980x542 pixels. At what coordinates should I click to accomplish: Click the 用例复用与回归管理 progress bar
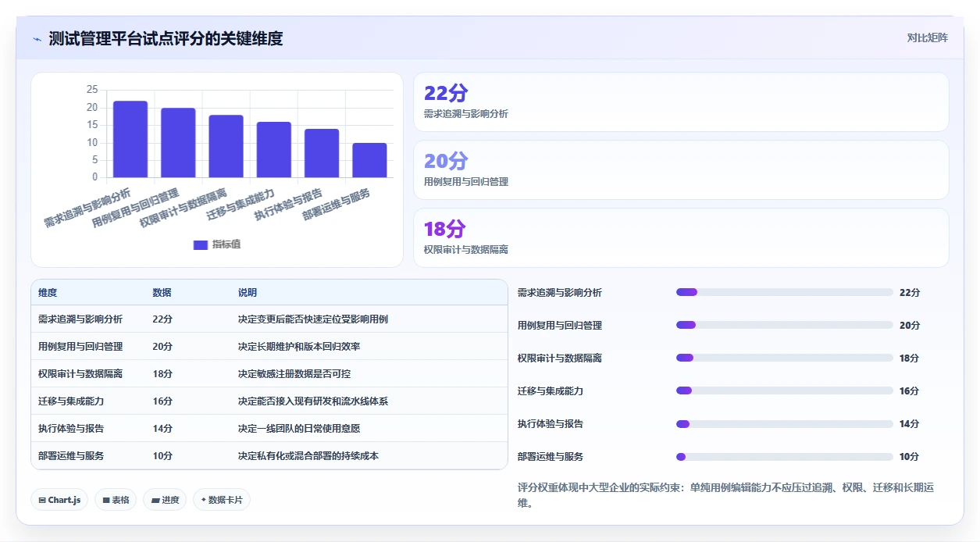click(x=784, y=325)
